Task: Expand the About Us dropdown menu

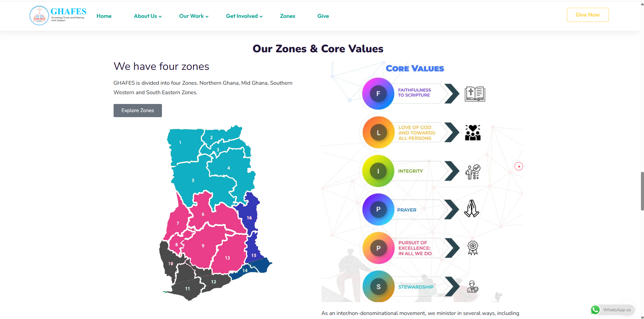Action: (x=148, y=16)
